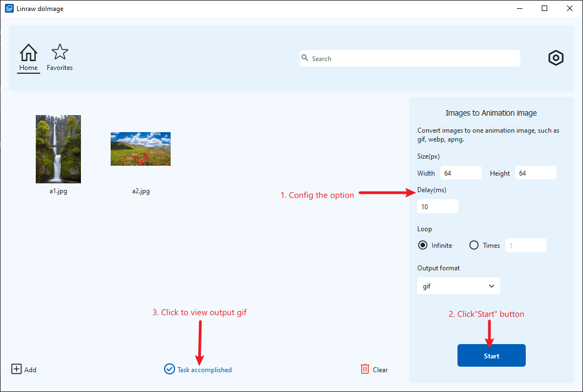Open the output format dropdown
The image size is (583, 392).
tap(458, 286)
